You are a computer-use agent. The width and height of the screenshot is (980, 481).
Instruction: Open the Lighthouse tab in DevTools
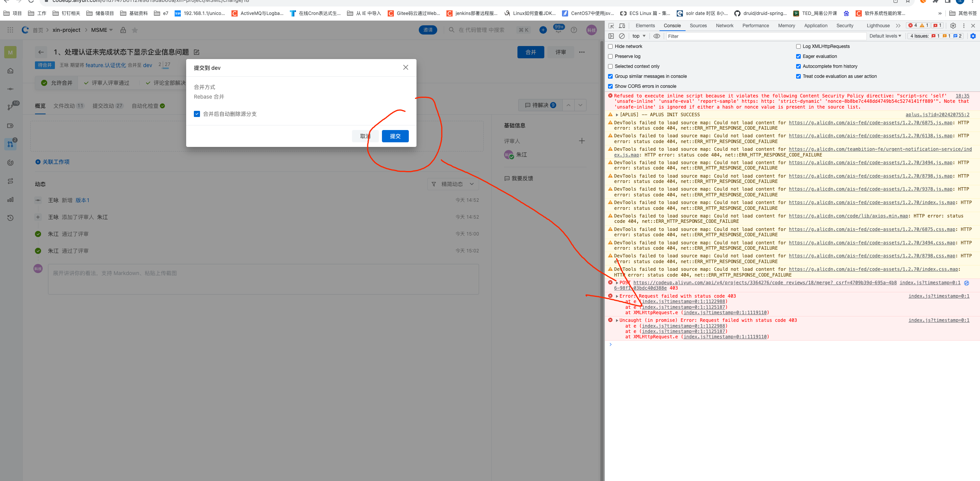coord(878,26)
